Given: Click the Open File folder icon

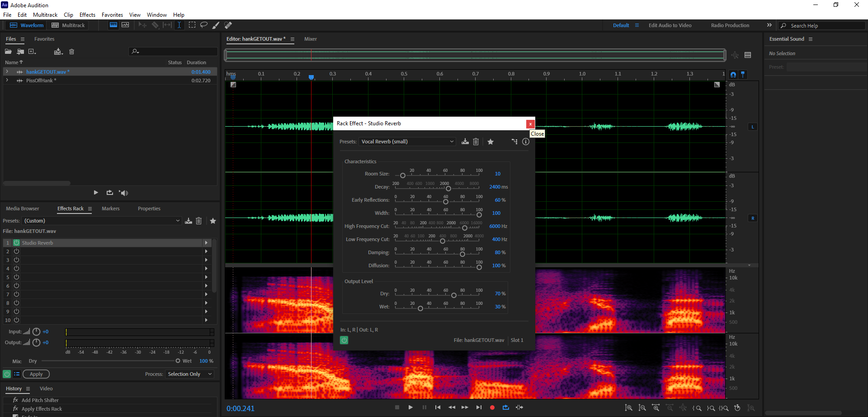Looking at the screenshot, I should click(8, 52).
